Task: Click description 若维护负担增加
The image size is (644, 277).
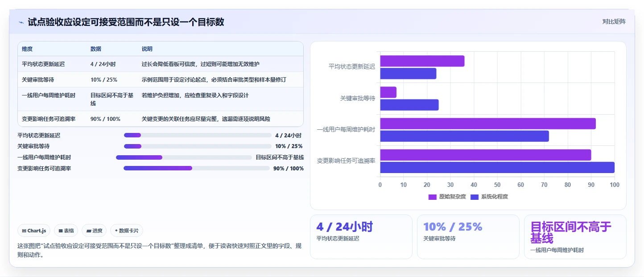Action: [x=160, y=95]
